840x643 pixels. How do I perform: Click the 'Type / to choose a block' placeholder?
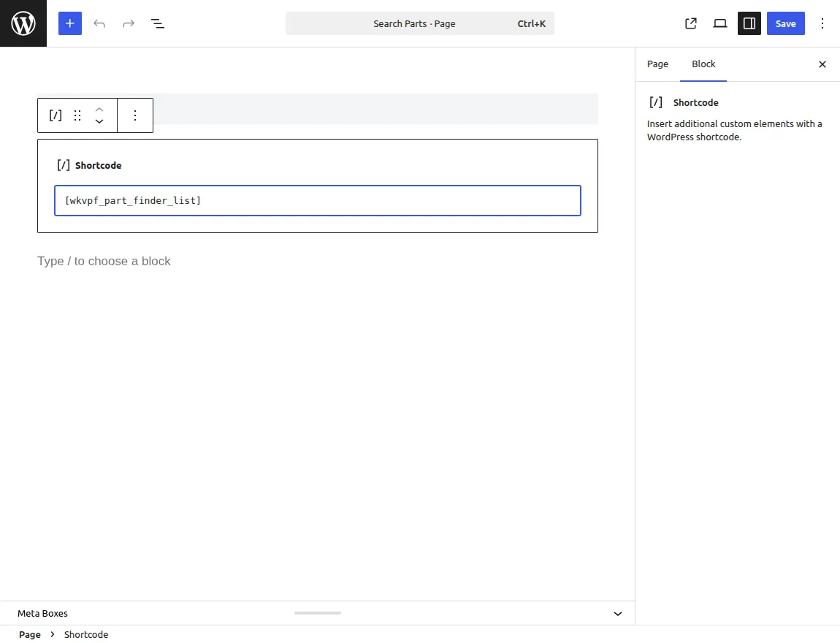click(104, 261)
